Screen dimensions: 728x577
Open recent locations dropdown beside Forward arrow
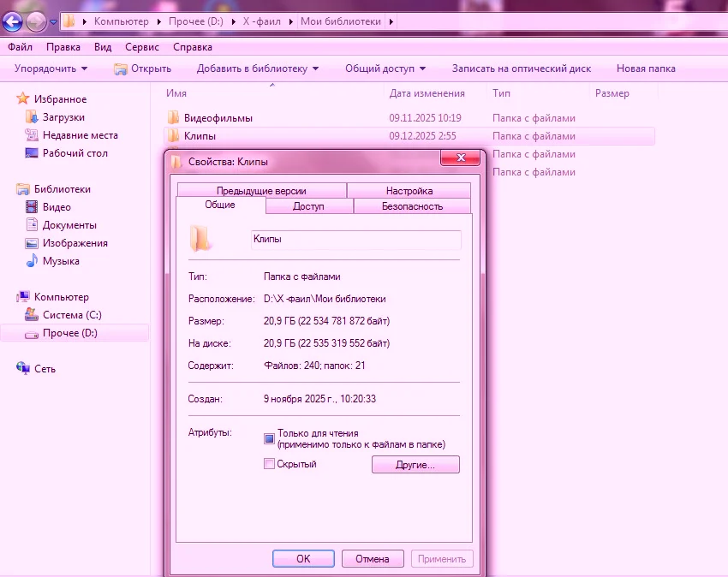pyautogui.click(x=53, y=21)
